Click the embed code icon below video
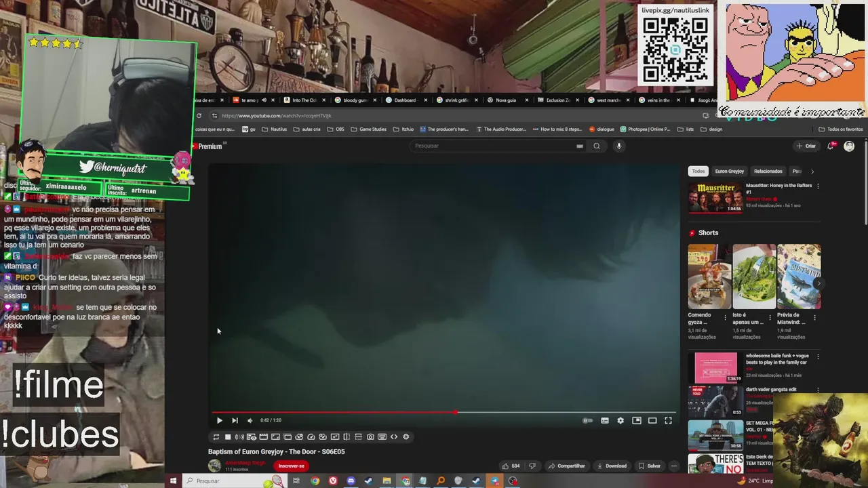868x488 pixels. (394, 437)
